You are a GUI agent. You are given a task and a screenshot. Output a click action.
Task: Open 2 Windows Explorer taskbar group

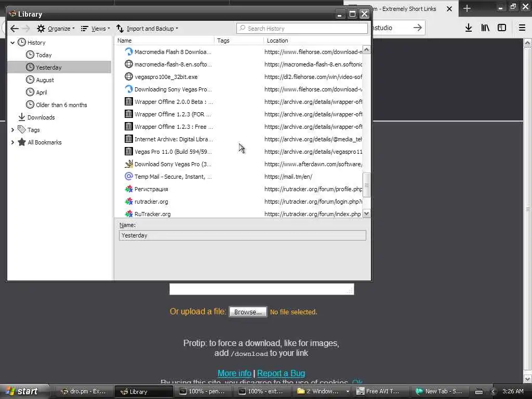coord(321,391)
